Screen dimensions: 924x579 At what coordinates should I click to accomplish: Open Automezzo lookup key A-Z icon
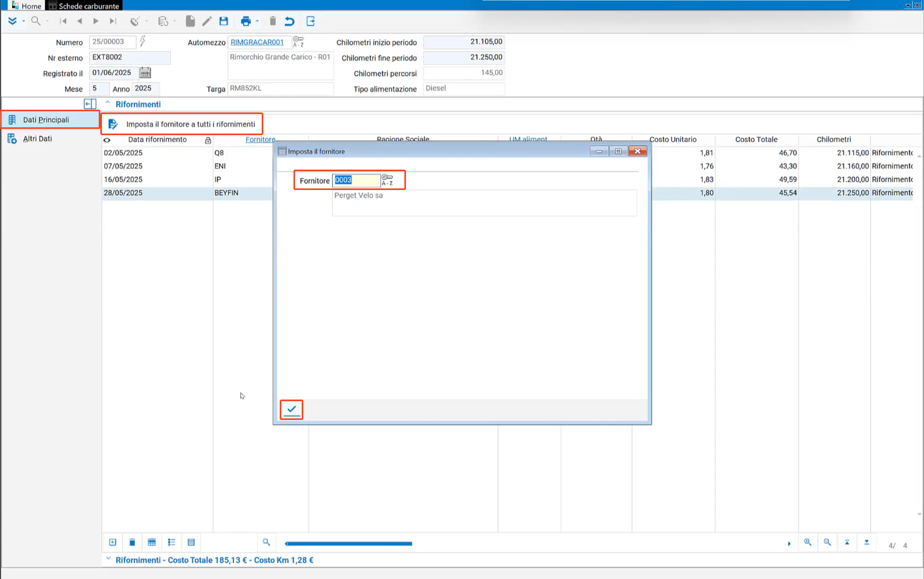click(x=298, y=42)
